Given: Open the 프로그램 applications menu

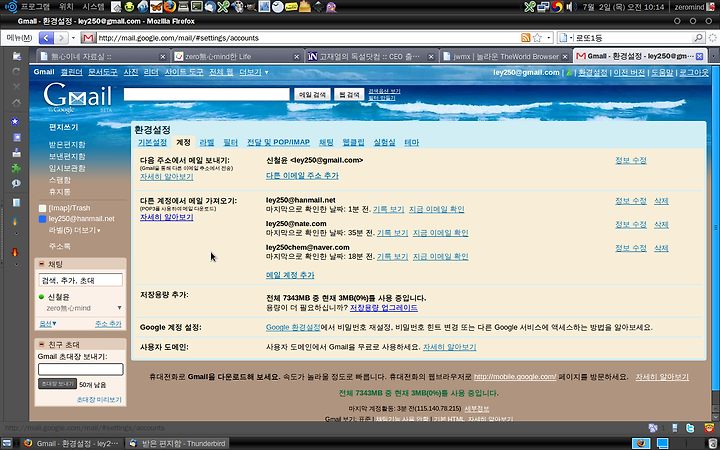Looking at the screenshot, I should coord(35,6).
